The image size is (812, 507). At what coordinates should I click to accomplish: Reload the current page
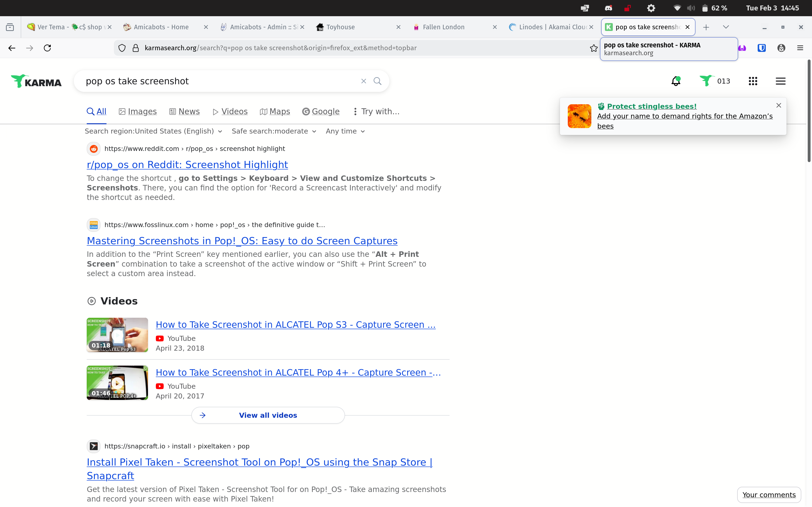(47, 48)
